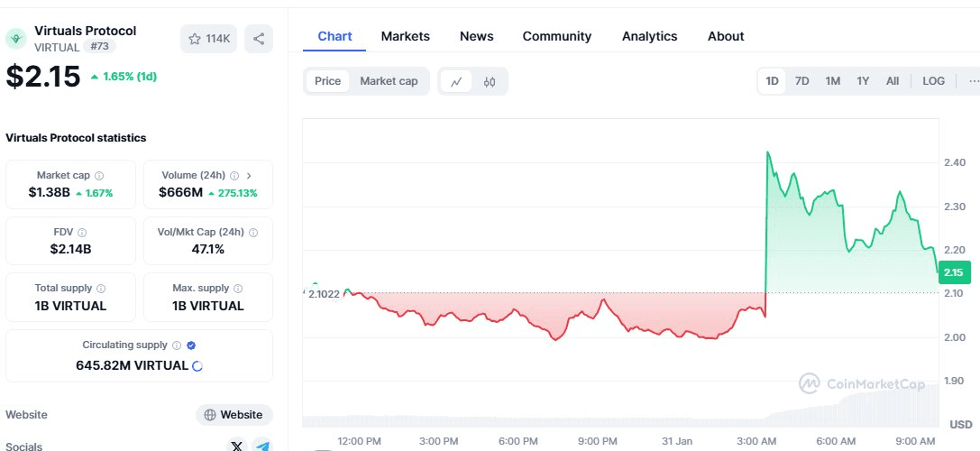Click the $1.38B market cap value
Image resolution: width=980 pixels, height=451 pixels.
pyautogui.click(x=50, y=193)
